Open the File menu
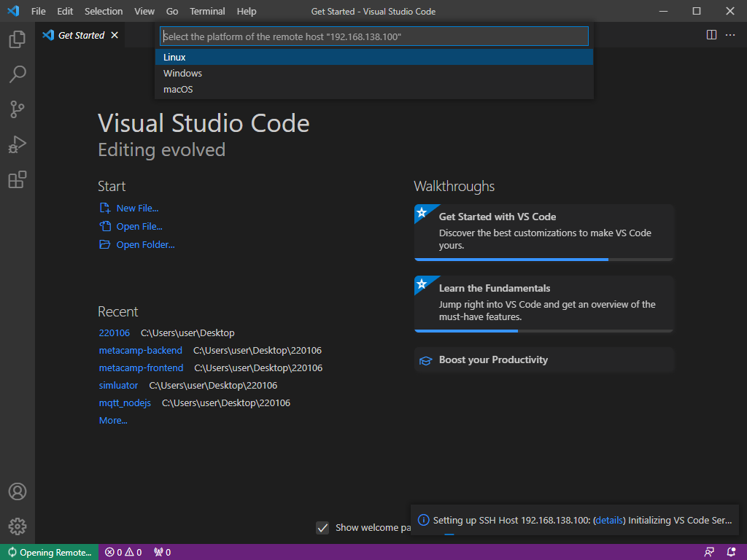 [x=38, y=11]
